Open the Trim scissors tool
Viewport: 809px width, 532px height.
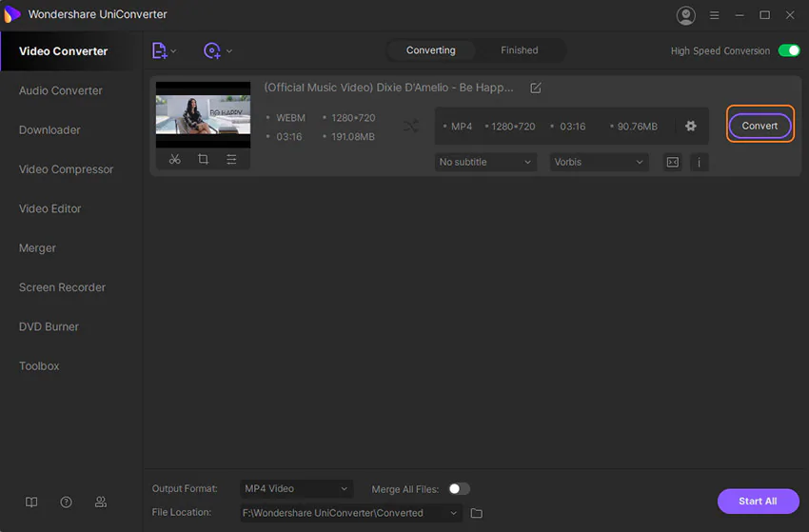pyautogui.click(x=175, y=160)
